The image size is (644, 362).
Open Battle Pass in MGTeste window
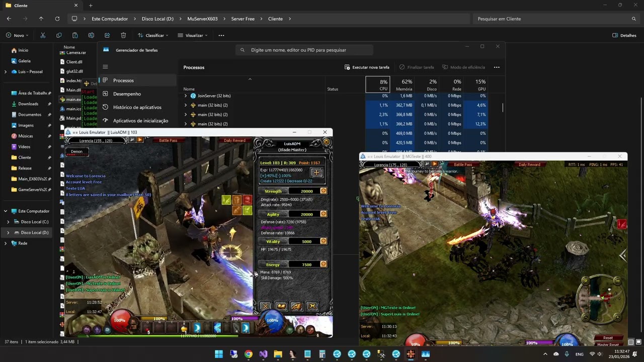(x=463, y=164)
